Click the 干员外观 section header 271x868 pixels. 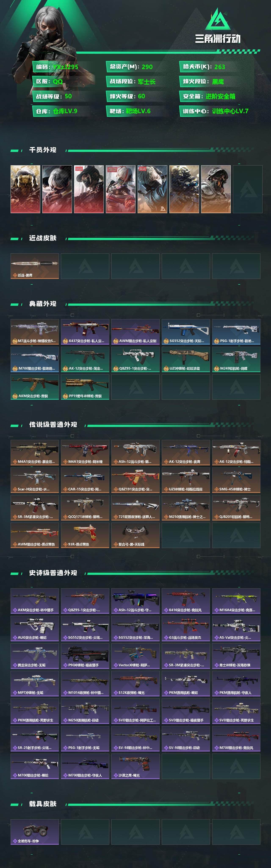tap(43, 150)
